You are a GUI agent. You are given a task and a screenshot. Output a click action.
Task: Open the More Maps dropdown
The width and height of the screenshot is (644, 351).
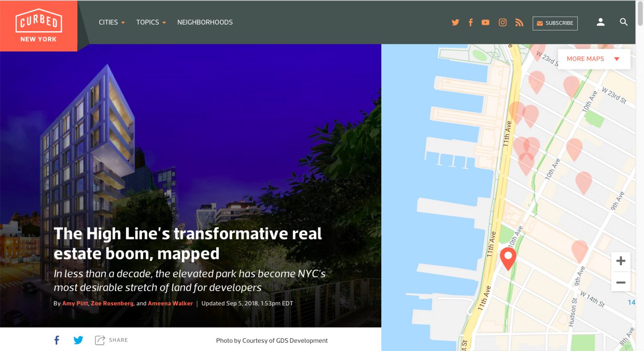pos(593,59)
